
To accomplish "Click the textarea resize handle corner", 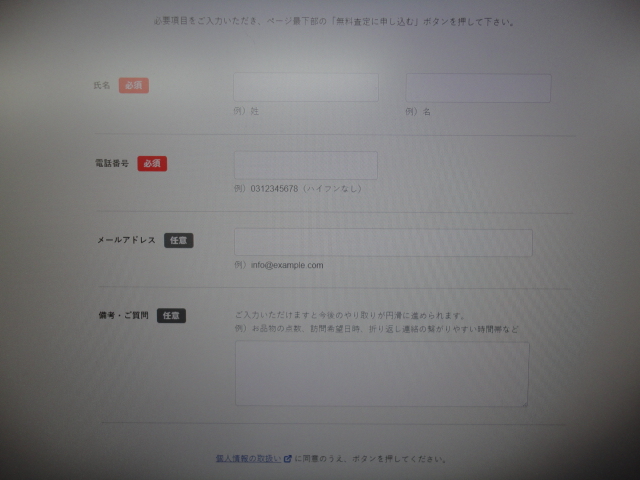I will 525,404.
